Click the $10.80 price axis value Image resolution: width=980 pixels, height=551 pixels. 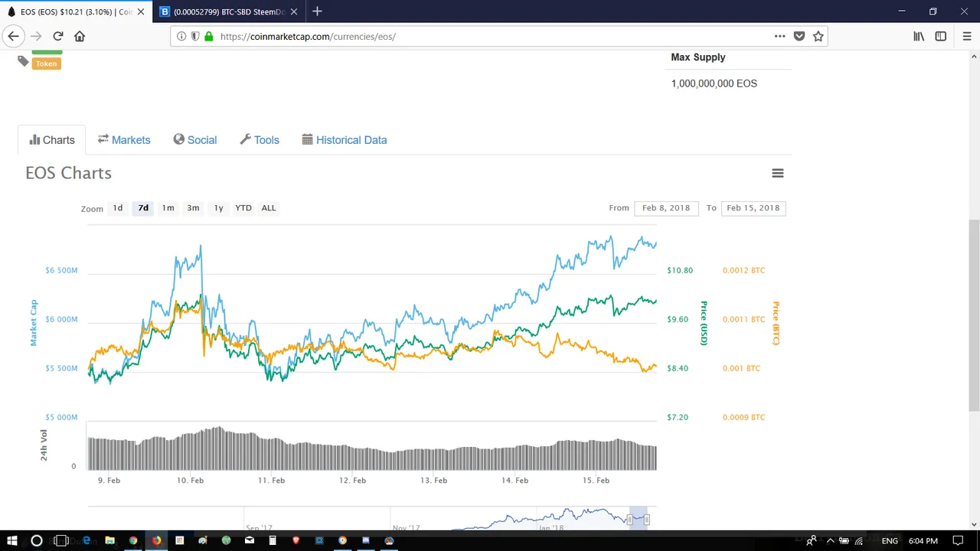tap(680, 270)
